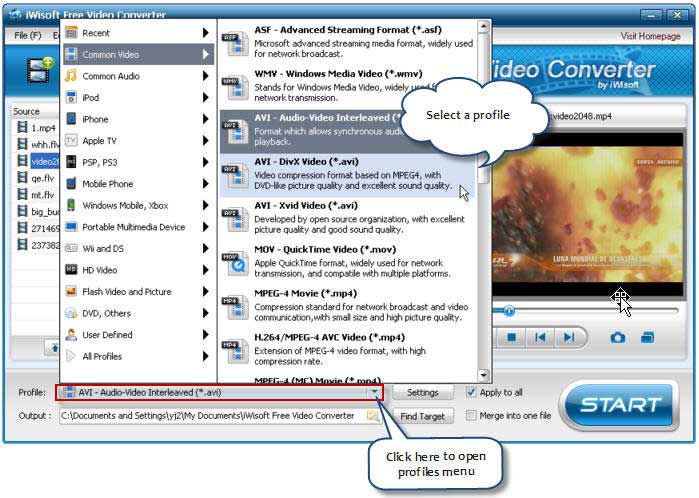Click the PSP, PS3 category icon
Screen dimensions: 699x498
(x=71, y=162)
